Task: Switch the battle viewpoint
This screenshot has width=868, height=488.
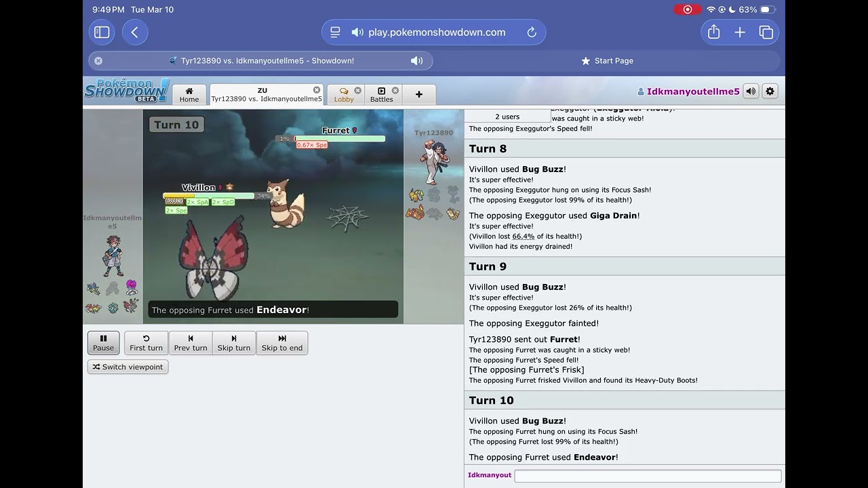Action: 127,367
